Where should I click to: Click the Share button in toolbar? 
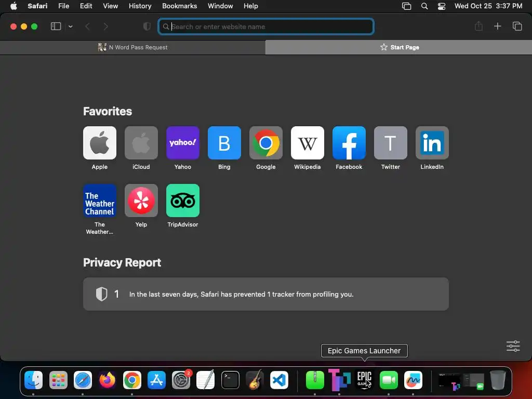coord(478,26)
